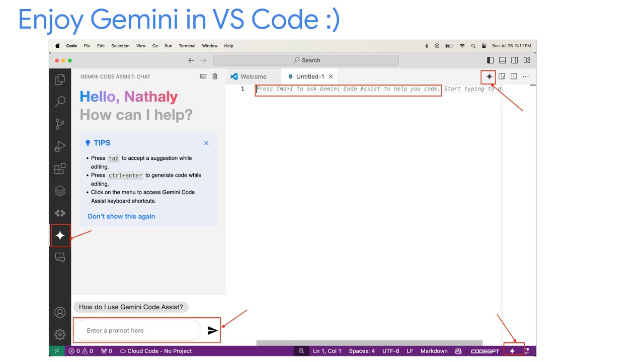Image resolution: width=644 pixels, height=362 pixels.
Task: Click Cloud Code - No Project status item
Action: pos(155,351)
